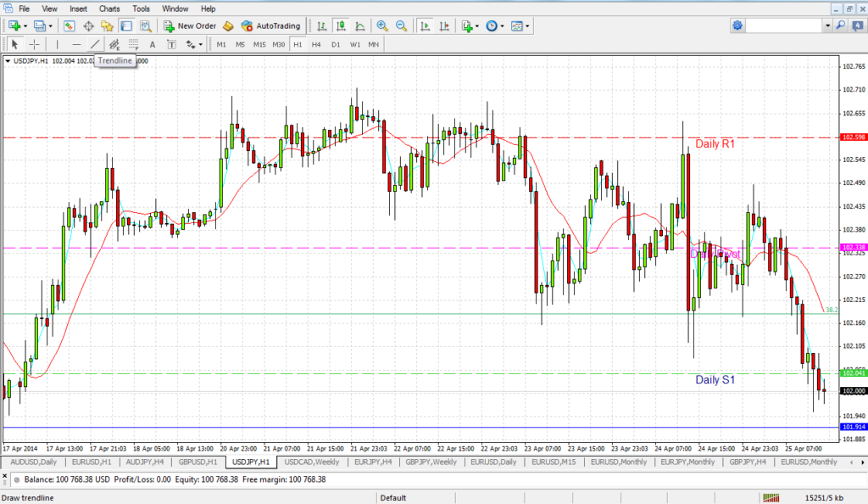Select the Arrows objects icon
Image resolution: width=868 pixels, height=504 pixels.
191,44
